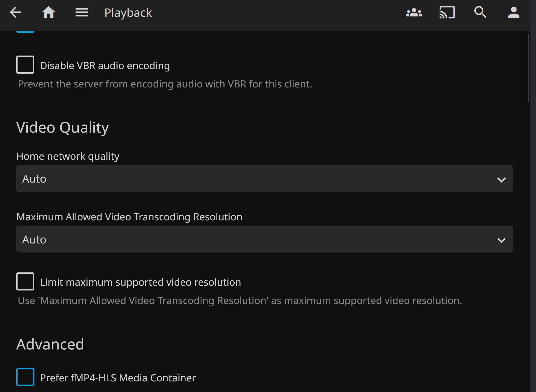Viewport: 536px width, 392px height.
Task: Click the Prefer fMP4-HLS Media Container label
Action: [118, 378]
